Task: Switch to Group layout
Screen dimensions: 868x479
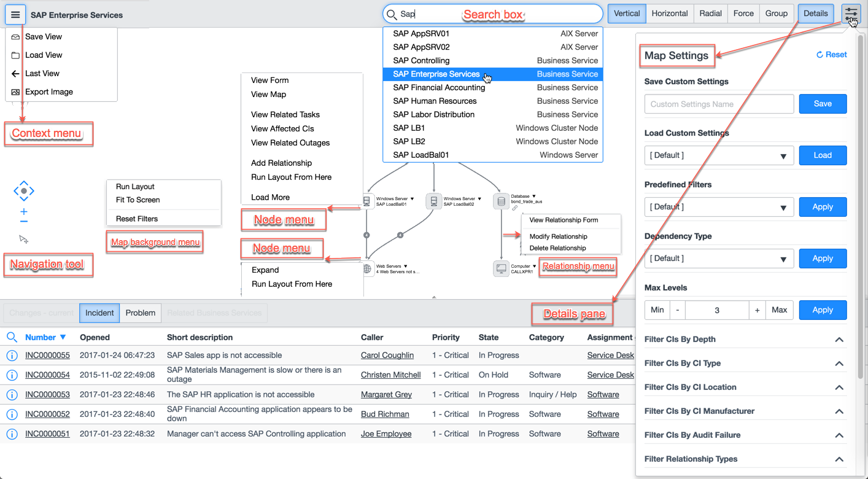Action: (776, 14)
